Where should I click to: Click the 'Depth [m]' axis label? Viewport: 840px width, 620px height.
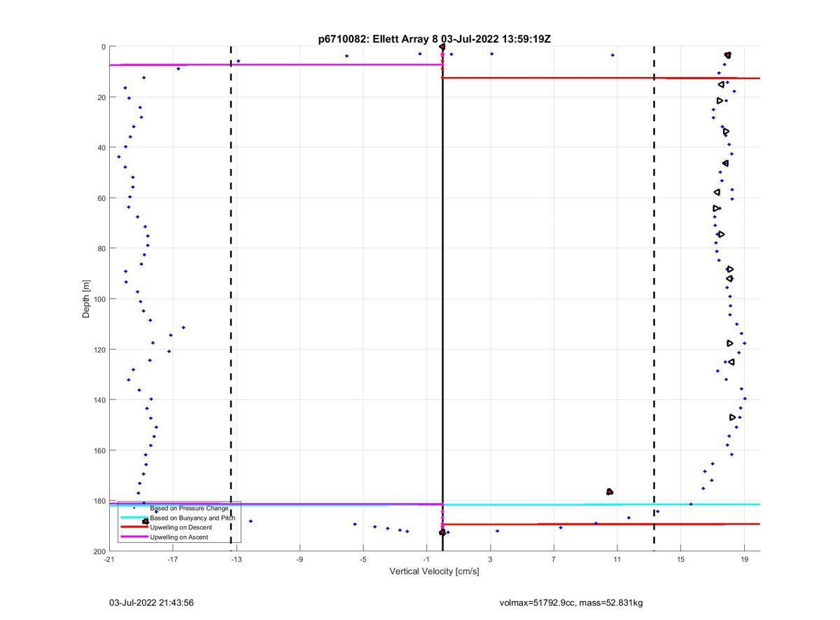[87, 299]
